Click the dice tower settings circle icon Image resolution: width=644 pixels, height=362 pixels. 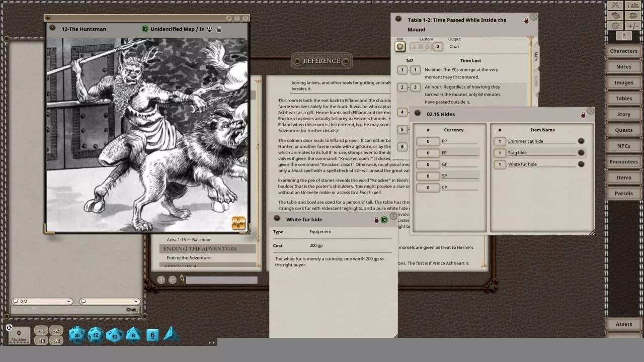(9, 328)
